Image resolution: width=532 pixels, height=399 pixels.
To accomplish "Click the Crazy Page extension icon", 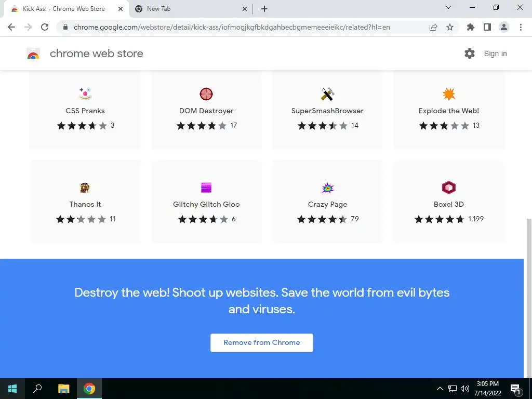I will [x=327, y=188].
